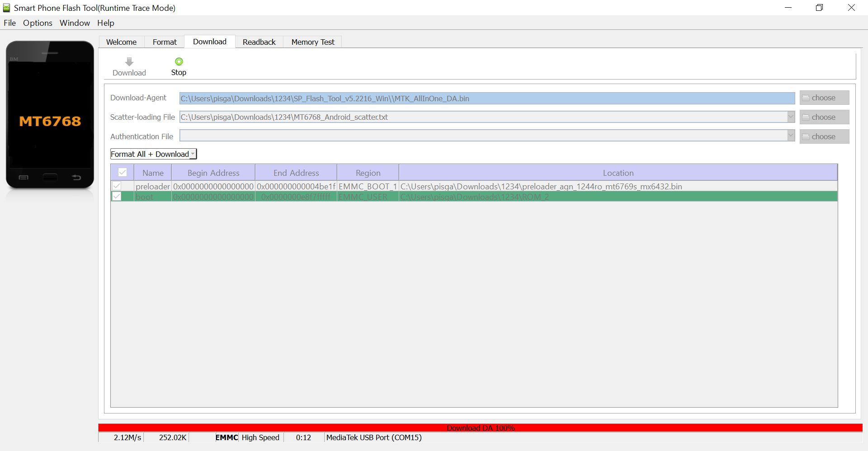Click the app icon in title bar

(6, 8)
